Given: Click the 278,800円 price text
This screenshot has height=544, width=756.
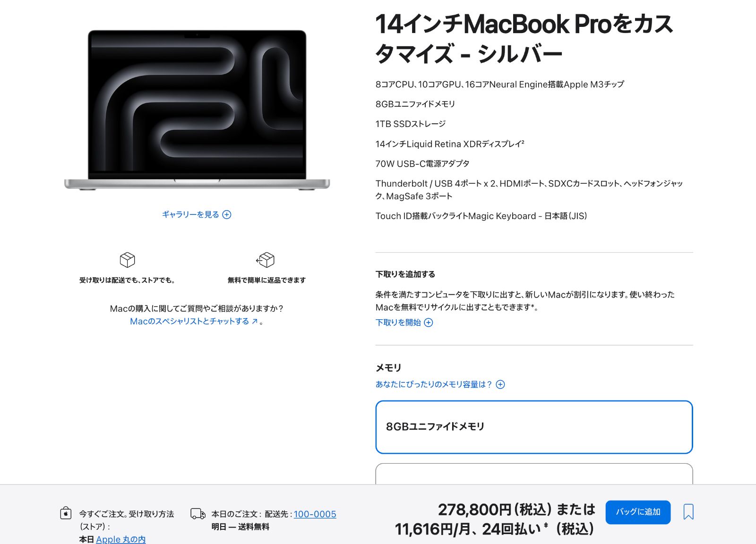Looking at the screenshot, I should click(x=474, y=510).
